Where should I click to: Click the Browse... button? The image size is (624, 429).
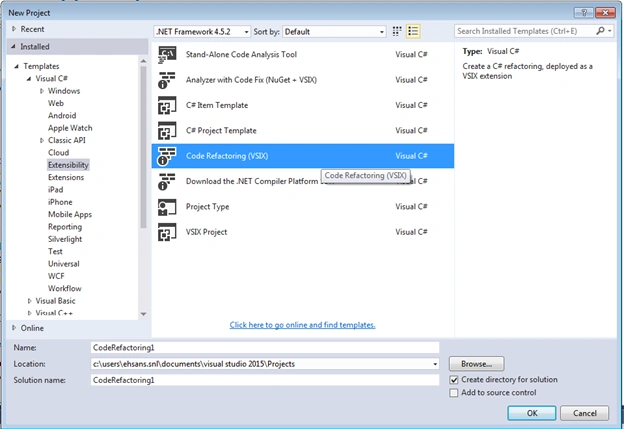(x=476, y=364)
